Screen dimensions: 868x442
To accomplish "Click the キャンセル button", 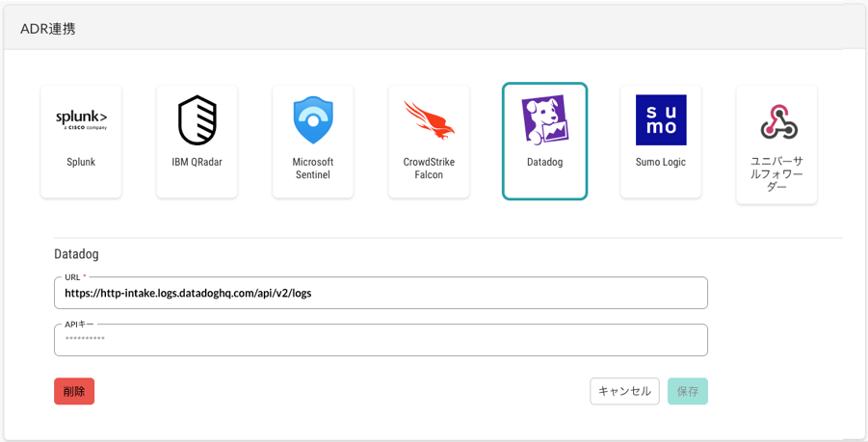I will (624, 391).
